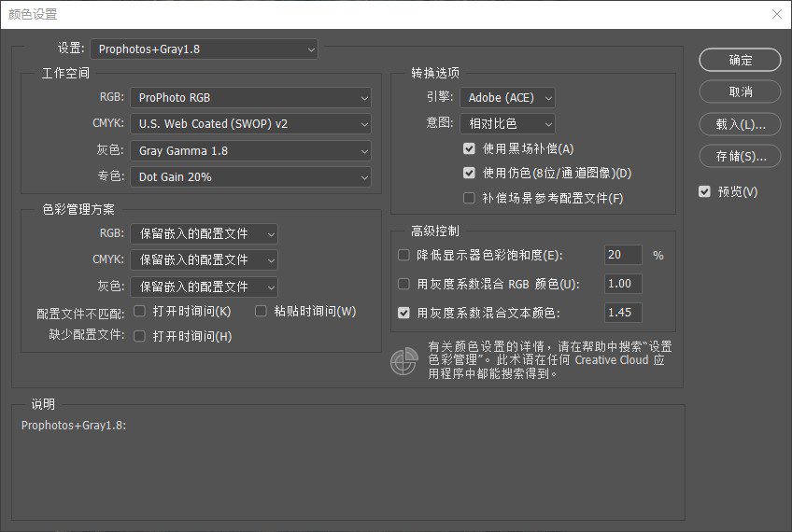Enable 降低显示器色彩饱和度(E) checkbox
The image size is (792, 532).
coord(403,255)
